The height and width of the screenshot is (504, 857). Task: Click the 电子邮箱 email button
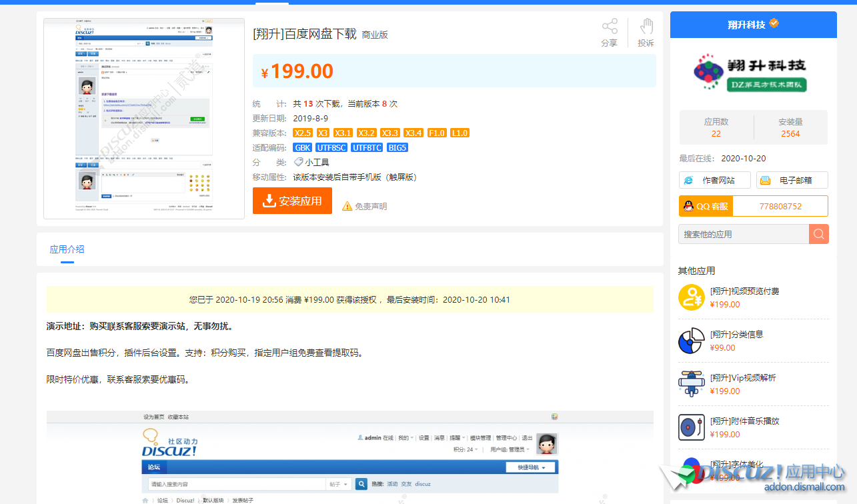tap(792, 180)
